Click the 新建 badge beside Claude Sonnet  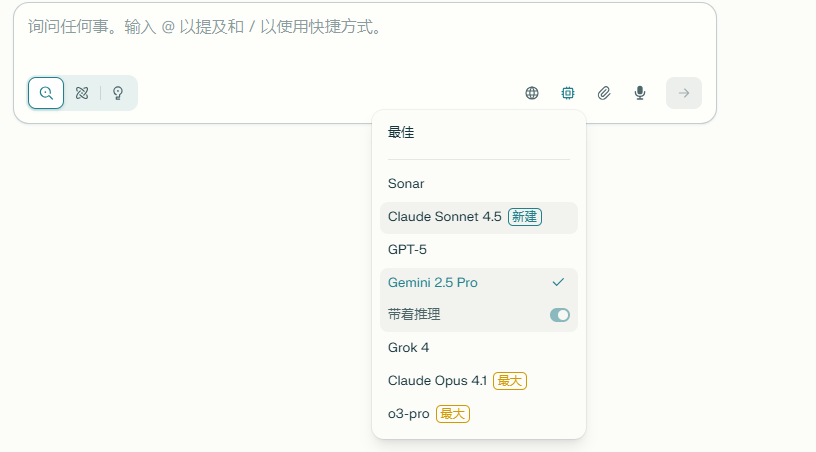[x=525, y=217]
